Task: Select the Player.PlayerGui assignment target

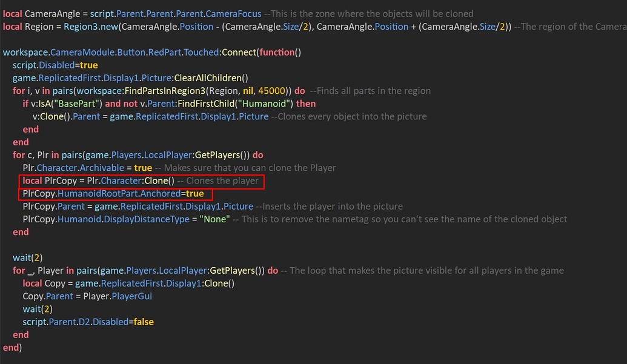Action: (119, 296)
